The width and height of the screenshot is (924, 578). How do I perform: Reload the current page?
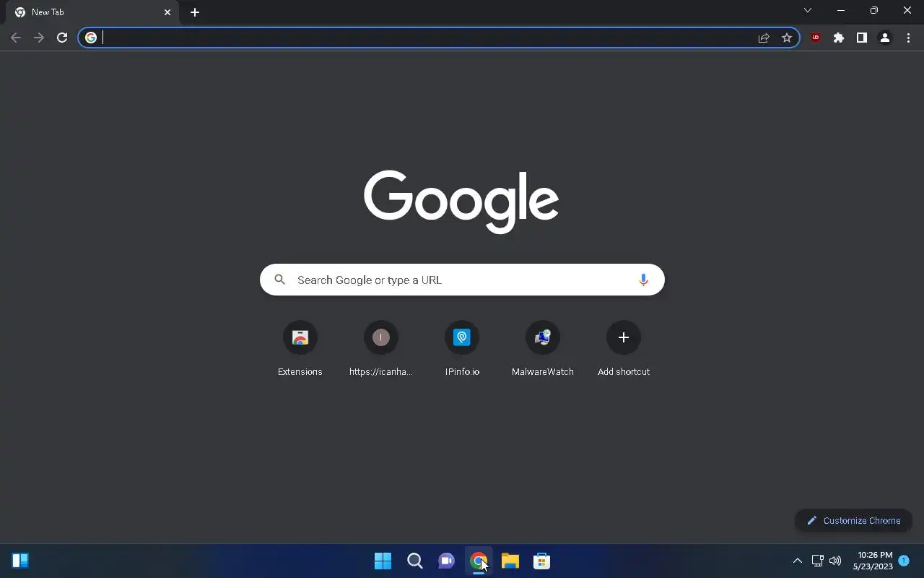pyautogui.click(x=62, y=38)
